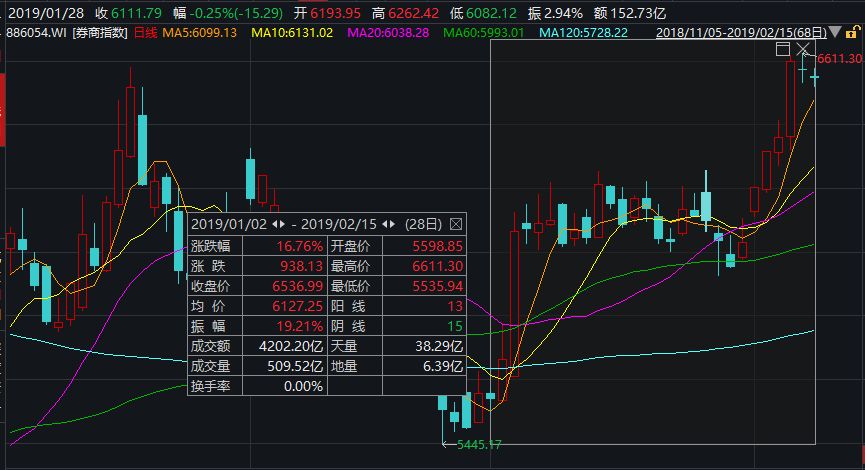Click the 阴线 count 15 cell
This screenshot has height=470, width=865.
(x=424, y=326)
